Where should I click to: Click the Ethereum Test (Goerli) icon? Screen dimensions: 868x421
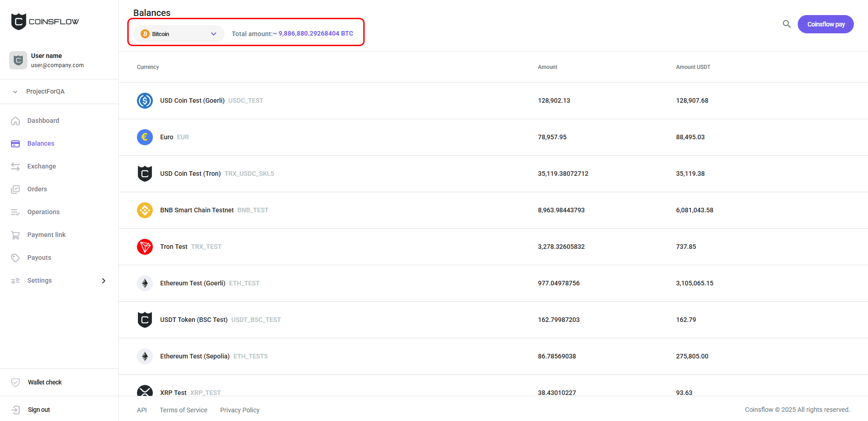[x=145, y=283]
